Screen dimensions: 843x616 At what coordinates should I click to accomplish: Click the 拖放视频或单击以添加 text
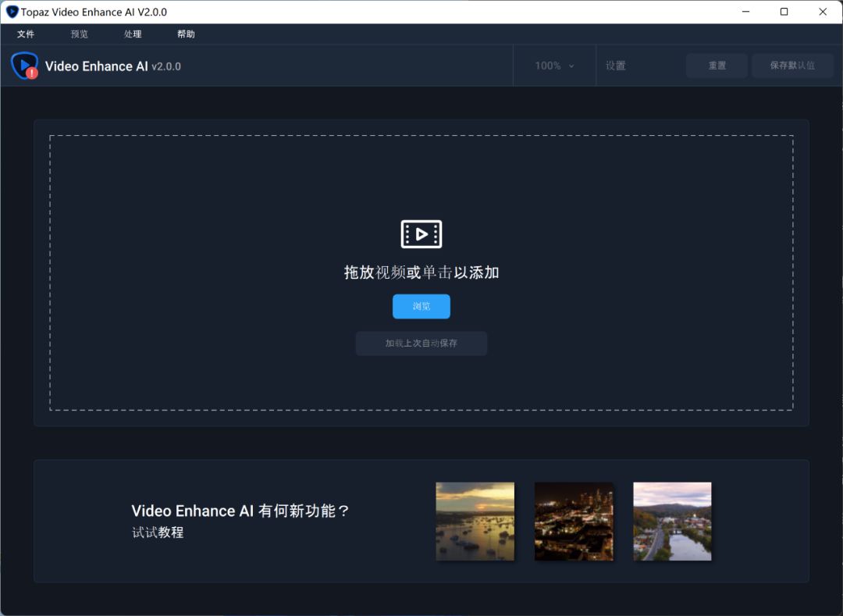coord(421,272)
